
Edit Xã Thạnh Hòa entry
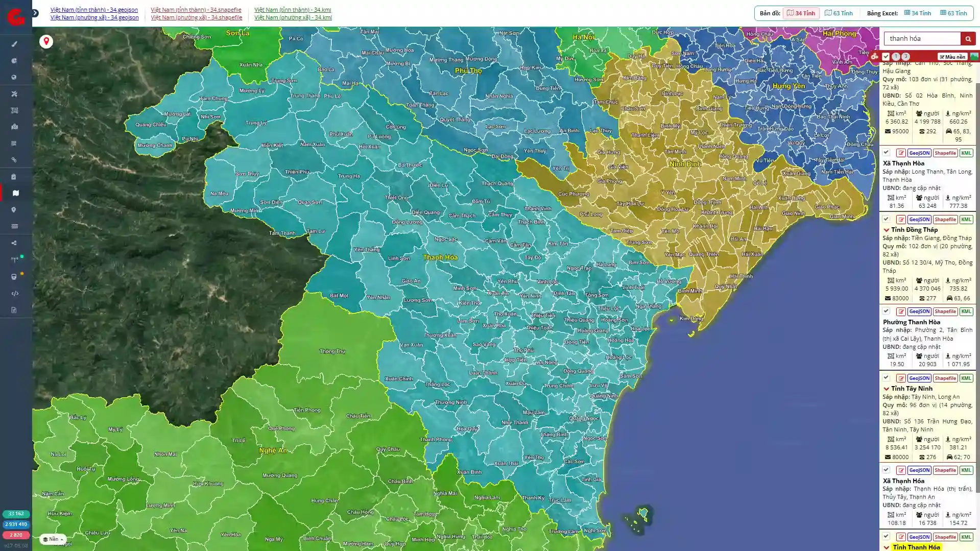pyautogui.click(x=901, y=153)
